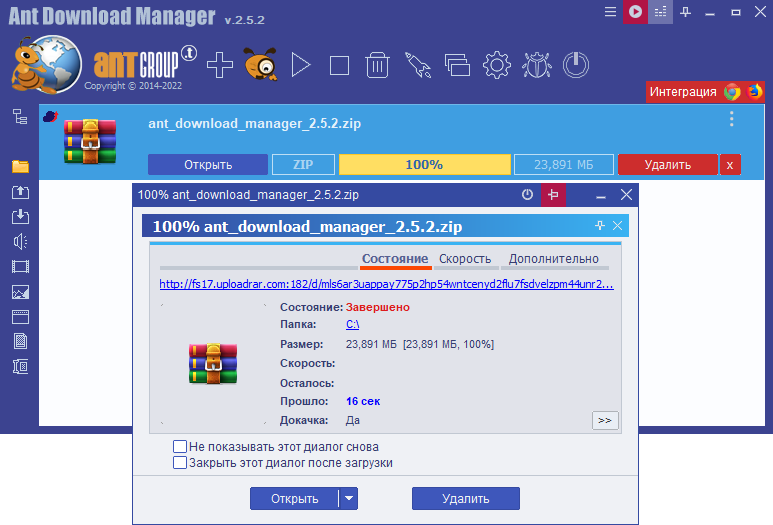
Task: Check Не показывать этот диалог снова
Action: click(180, 447)
